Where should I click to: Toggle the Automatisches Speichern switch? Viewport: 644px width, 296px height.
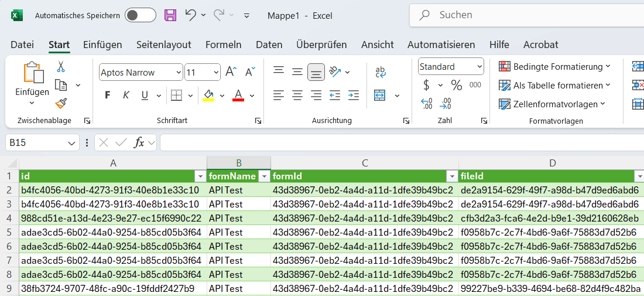(x=141, y=15)
